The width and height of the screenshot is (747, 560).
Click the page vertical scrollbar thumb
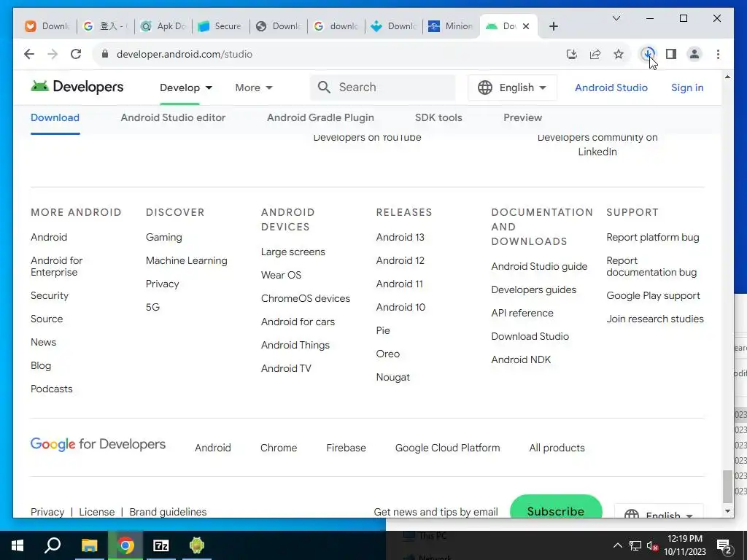pyautogui.click(x=727, y=486)
